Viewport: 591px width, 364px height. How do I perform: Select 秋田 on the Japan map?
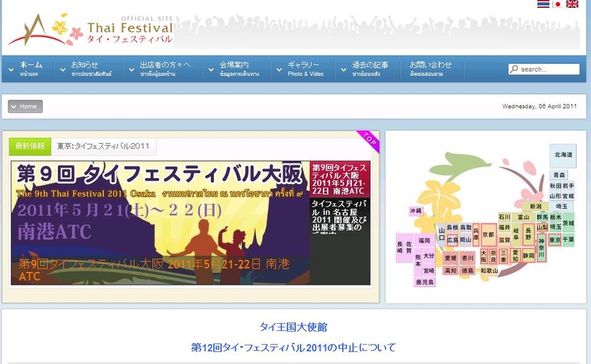pyautogui.click(x=555, y=185)
